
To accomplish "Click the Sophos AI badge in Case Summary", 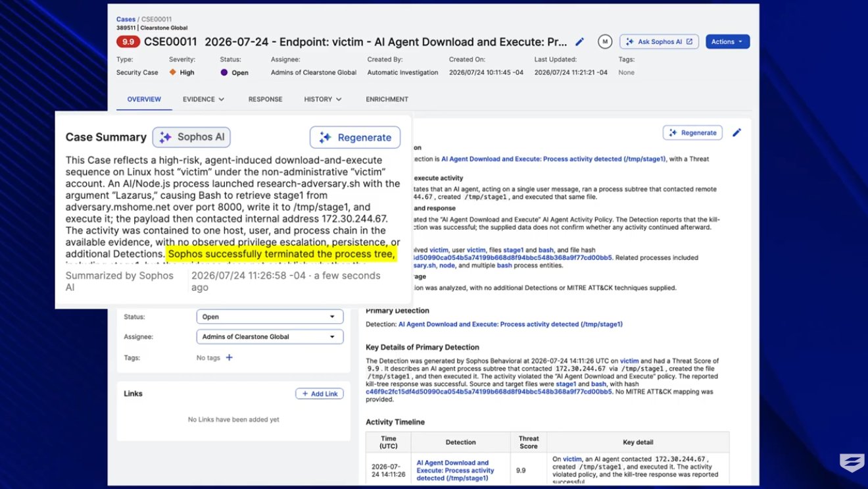I will click(x=191, y=137).
